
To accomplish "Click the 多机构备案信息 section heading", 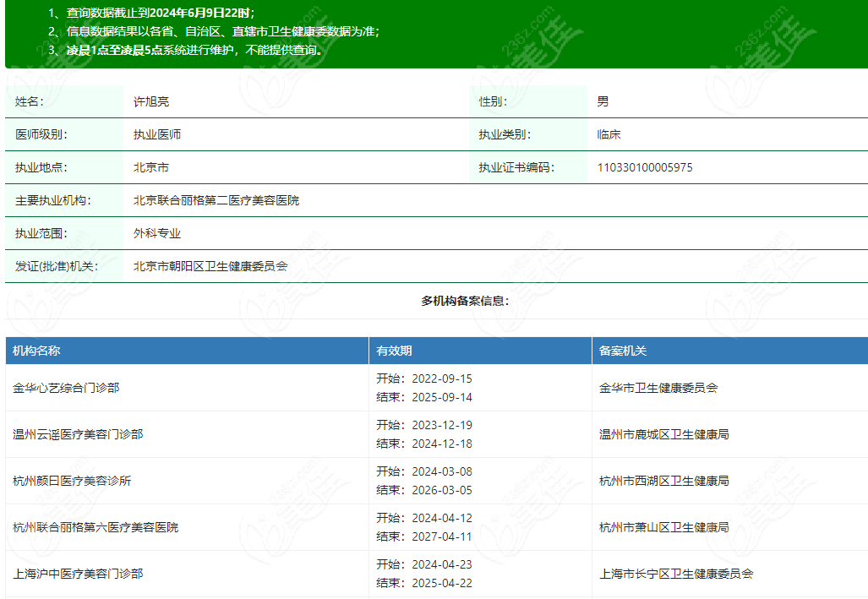I will tap(465, 301).
